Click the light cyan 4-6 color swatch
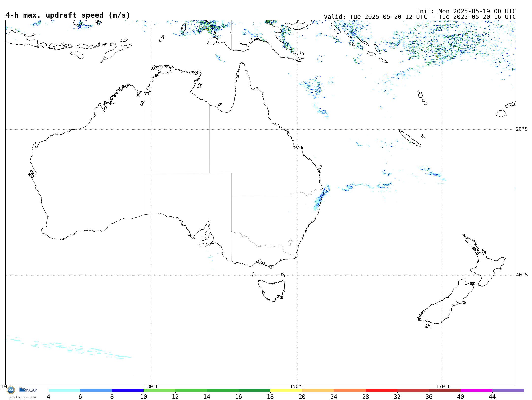 click(x=64, y=390)
